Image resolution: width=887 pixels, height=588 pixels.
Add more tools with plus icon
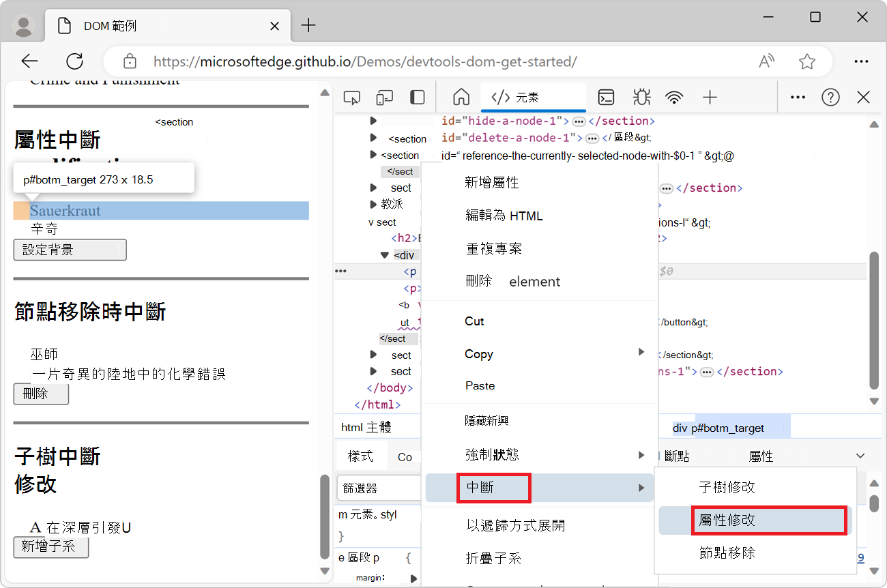pyautogui.click(x=710, y=98)
